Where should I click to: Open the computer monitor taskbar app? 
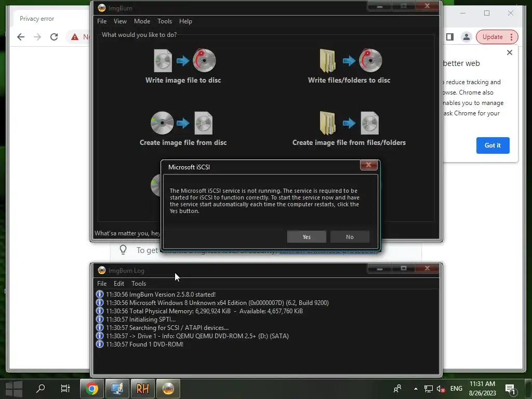[x=117, y=389]
